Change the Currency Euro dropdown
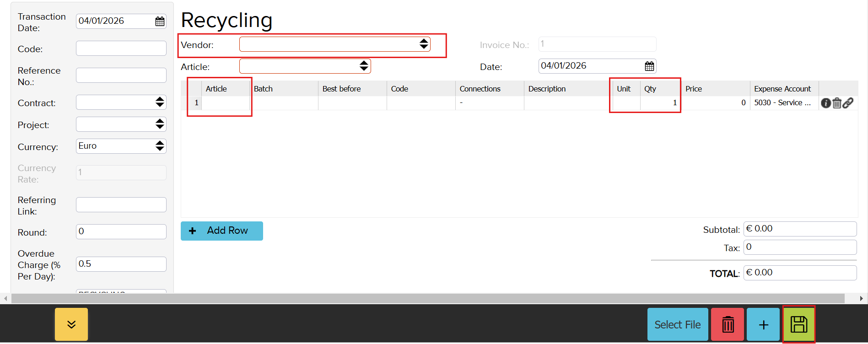This screenshot has height=344, width=868. click(x=121, y=146)
